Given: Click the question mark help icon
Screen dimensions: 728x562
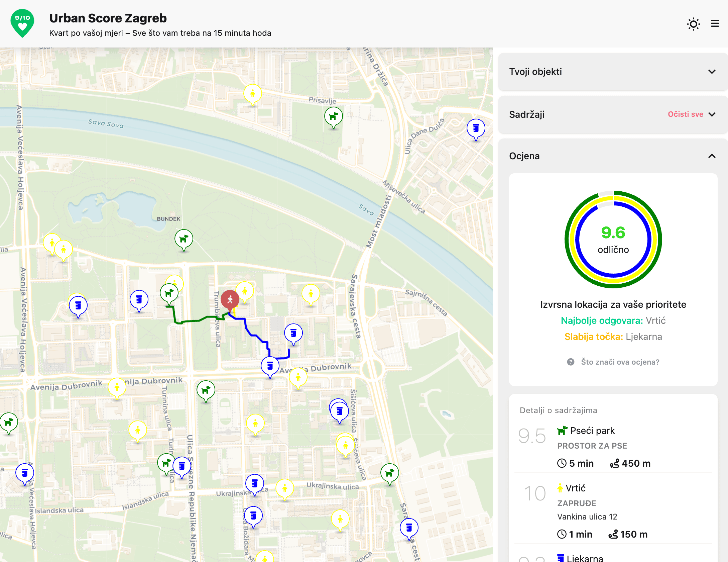Looking at the screenshot, I should click(571, 362).
